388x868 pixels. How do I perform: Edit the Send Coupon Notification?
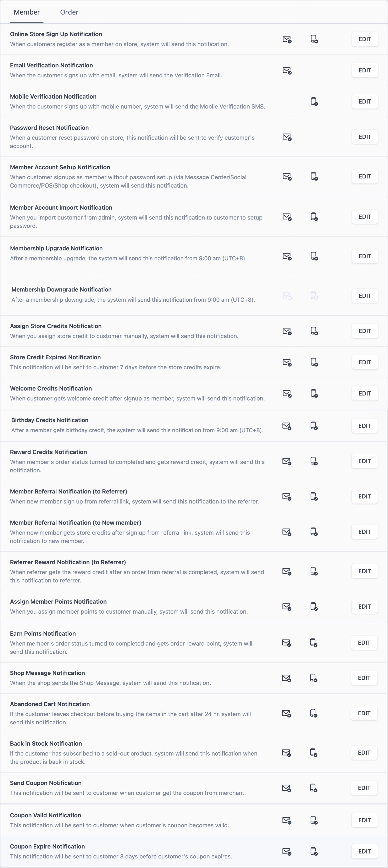coord(364,788)
